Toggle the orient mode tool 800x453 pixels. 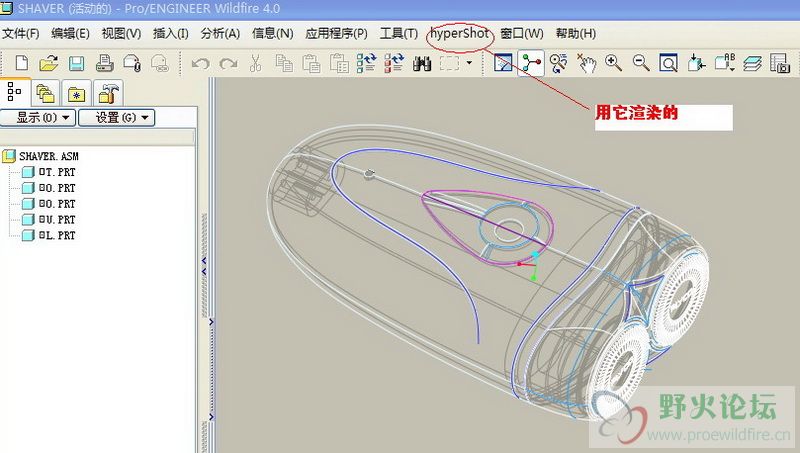coord(559,63)
